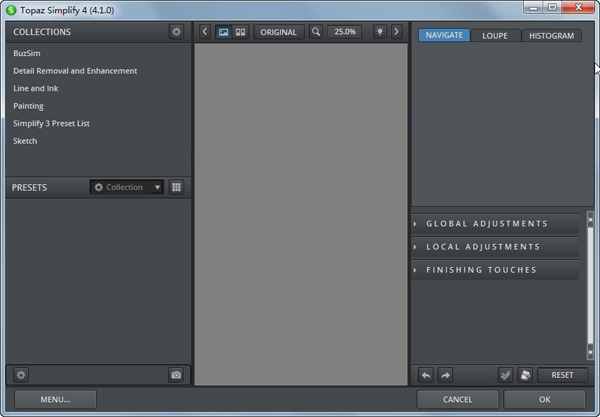The width and height of the screenshot is (600, 417).
Task: Expand LOCAL ADJUSTMENTS section
Action: click(495, 247)
